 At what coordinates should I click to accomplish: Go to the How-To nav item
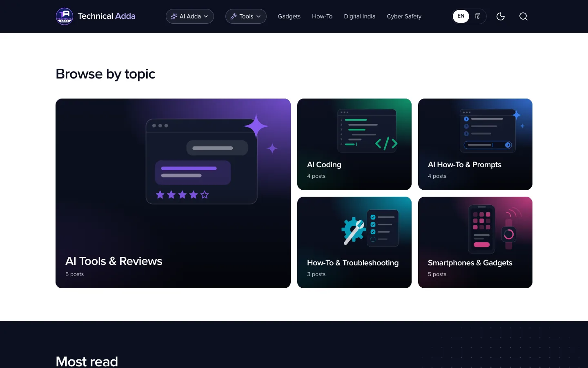point(322,16)
